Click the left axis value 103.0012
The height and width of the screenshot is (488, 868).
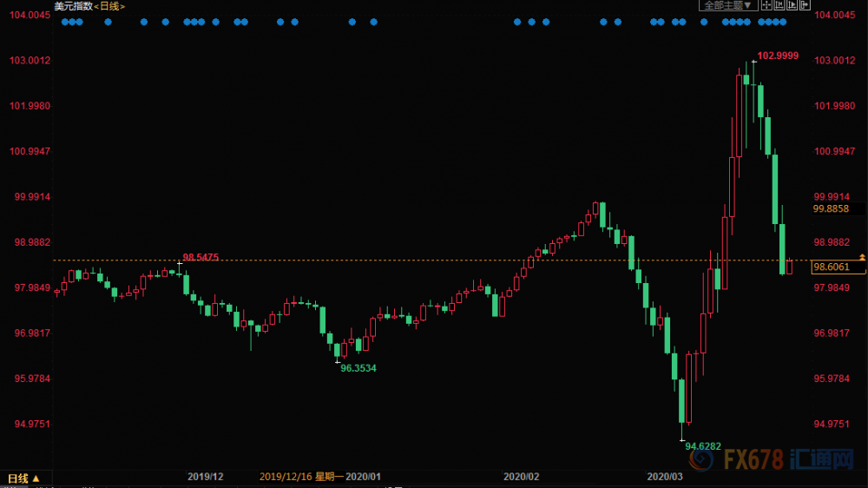point(30,61)
